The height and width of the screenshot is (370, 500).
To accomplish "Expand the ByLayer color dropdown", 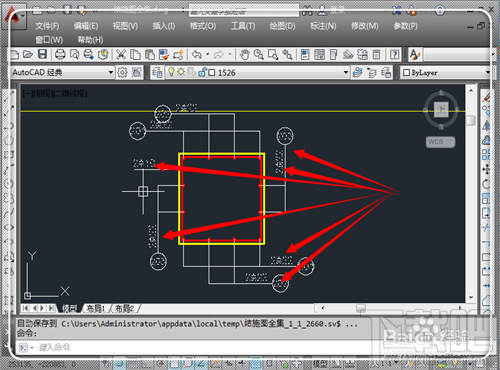I will click(x=488, y=72).
